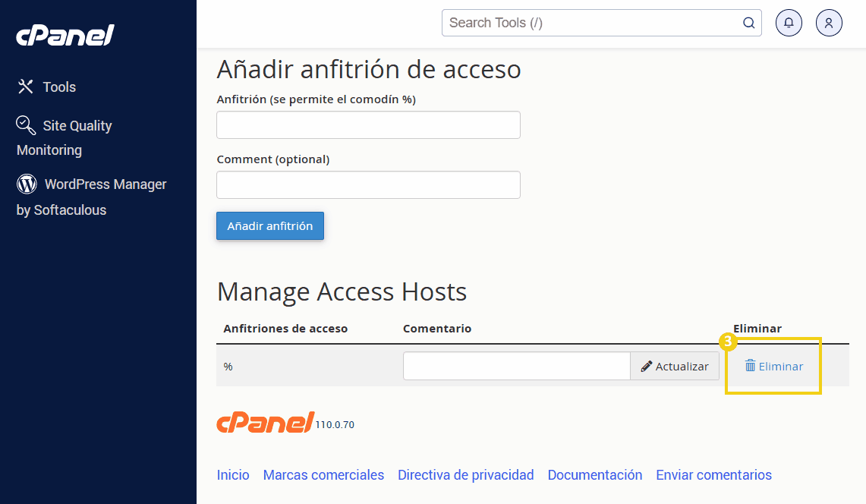Screen dimensions: 866x504
Task: Click the Añadir anfitrión button
Action: coord(270,226)
